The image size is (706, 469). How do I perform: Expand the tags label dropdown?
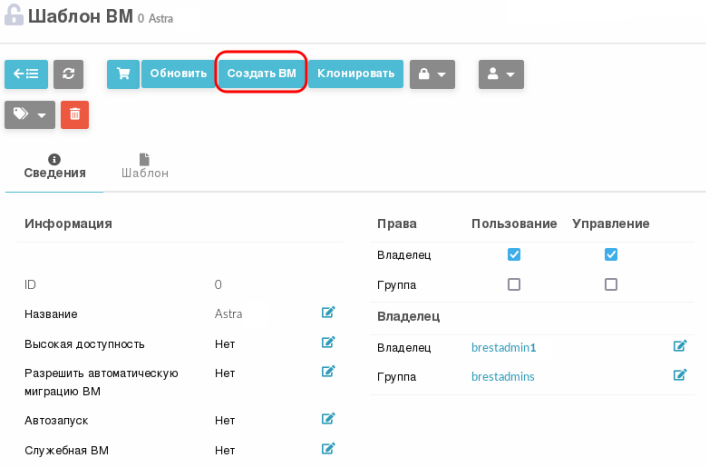pyautogui.click(x=30, y=115)
